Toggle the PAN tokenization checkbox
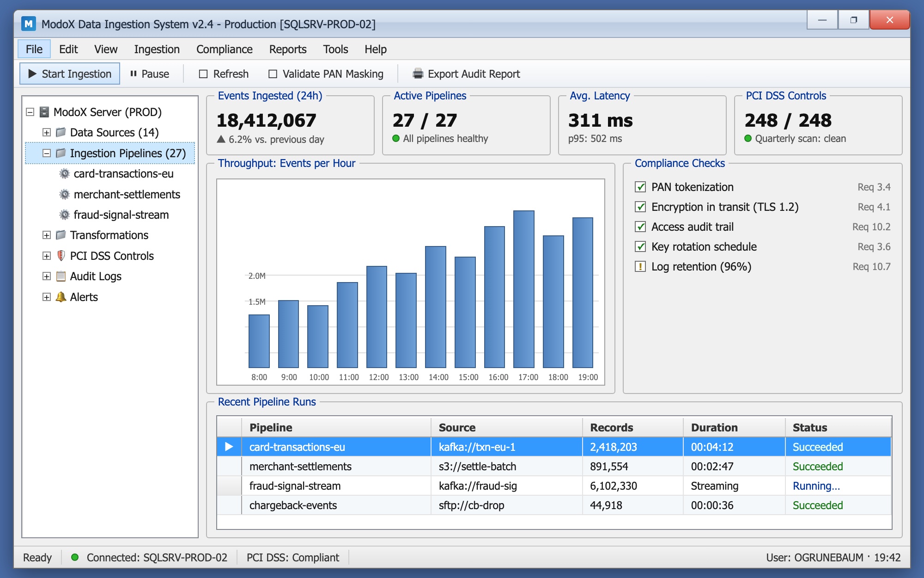Viewport: 924px width, 578px height. [x=640, y=187]
